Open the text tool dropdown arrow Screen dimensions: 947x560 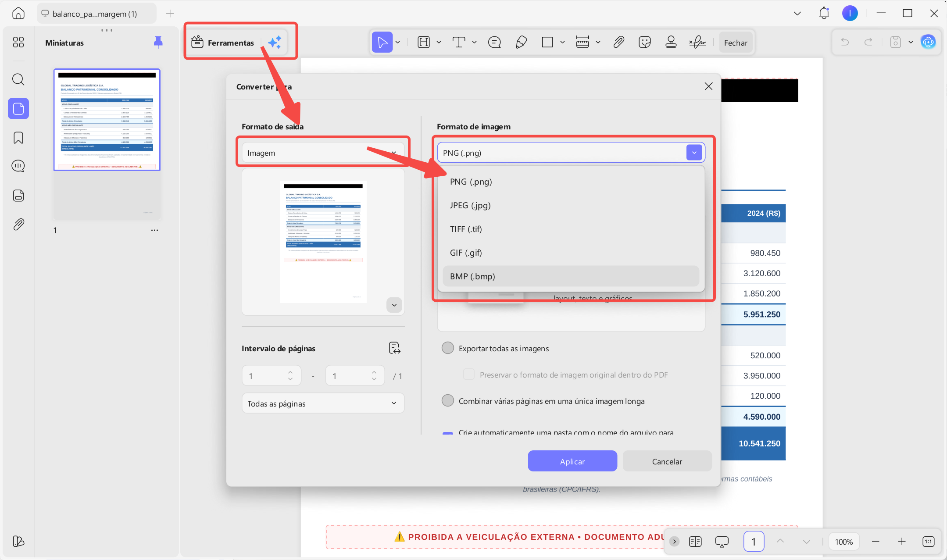474,43
